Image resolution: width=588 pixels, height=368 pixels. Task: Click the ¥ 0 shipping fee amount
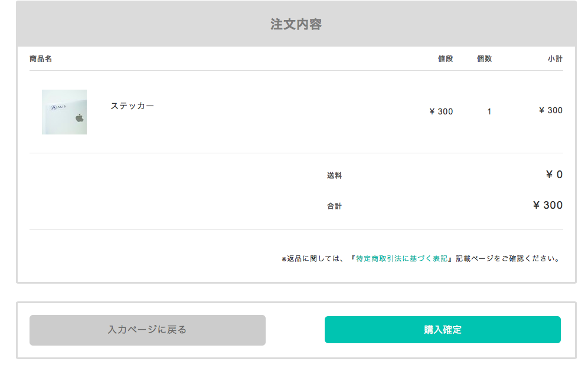[554, 175]
